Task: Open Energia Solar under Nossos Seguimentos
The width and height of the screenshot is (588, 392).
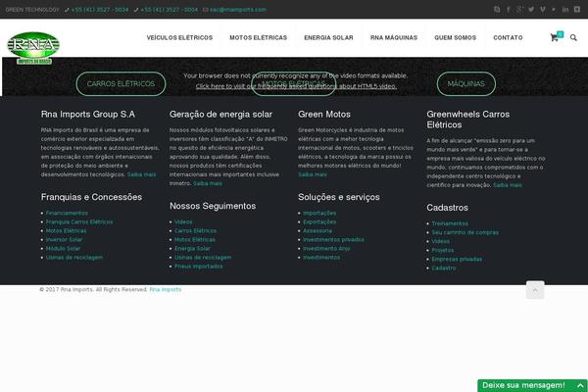Action: (192, 249)
